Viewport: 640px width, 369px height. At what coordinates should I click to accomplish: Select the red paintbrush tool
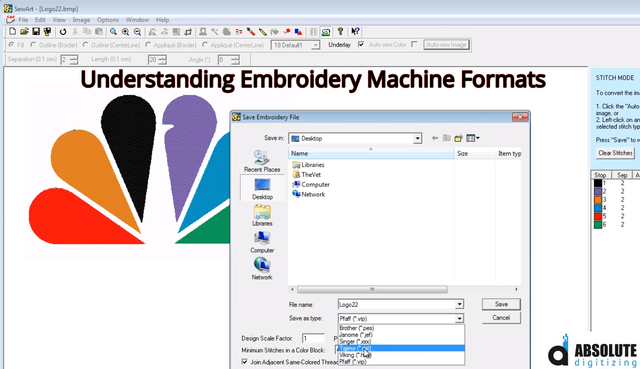point(251,31)
